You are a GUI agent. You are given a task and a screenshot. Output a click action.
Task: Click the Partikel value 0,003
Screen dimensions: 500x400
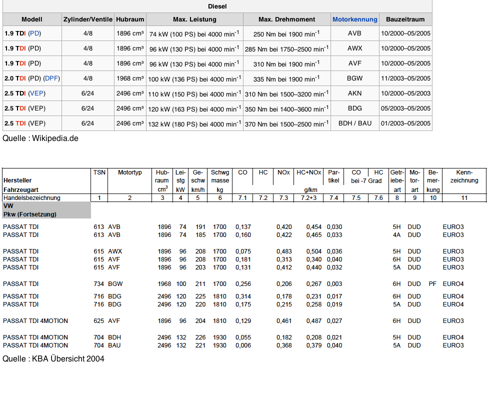(334, 284)
